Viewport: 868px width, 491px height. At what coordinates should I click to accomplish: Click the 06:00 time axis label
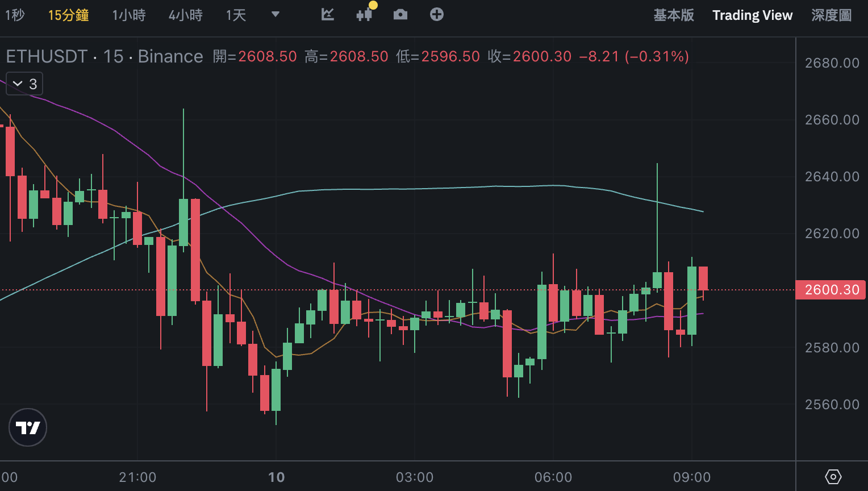point(553,477)
